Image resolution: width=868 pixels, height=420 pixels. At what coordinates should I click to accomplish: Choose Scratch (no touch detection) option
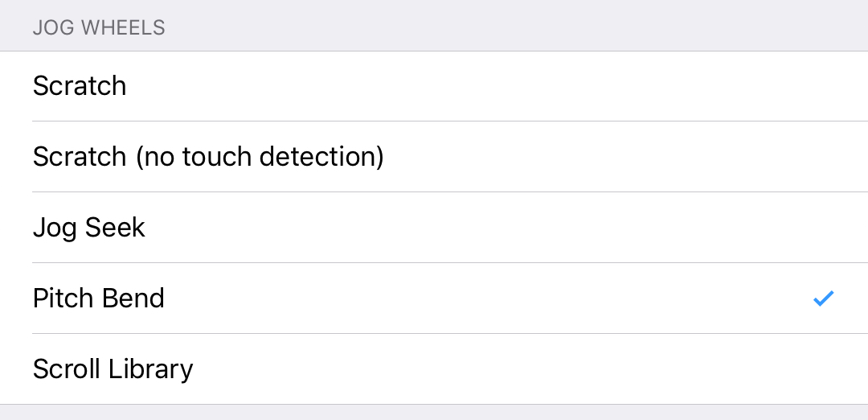[434, 156]
